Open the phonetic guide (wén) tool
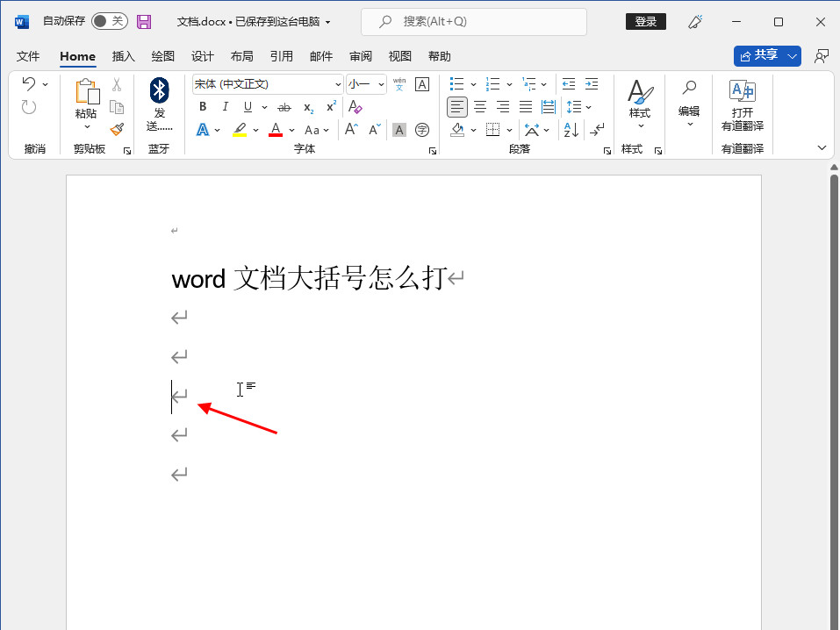Viewport: 840px width, 630px height. click(399, 84)
